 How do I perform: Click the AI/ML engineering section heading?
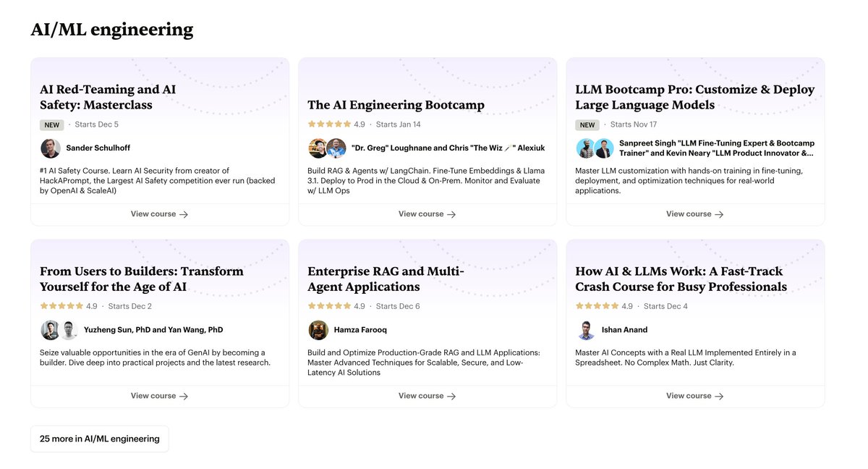112,30
